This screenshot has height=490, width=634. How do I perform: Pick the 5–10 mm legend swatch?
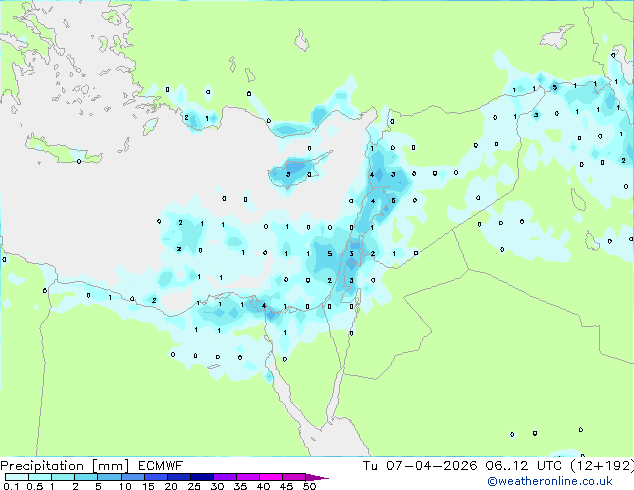coord(109,477)
